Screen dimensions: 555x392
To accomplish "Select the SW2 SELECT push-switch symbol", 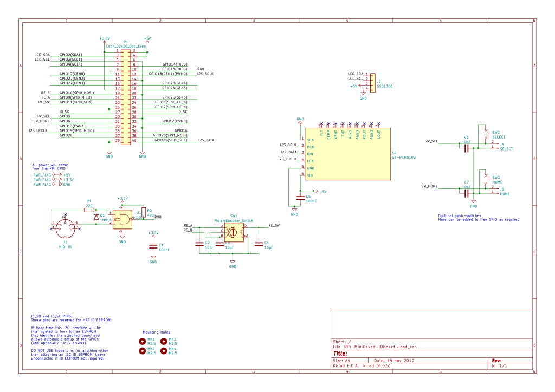I will click(486, 134).
